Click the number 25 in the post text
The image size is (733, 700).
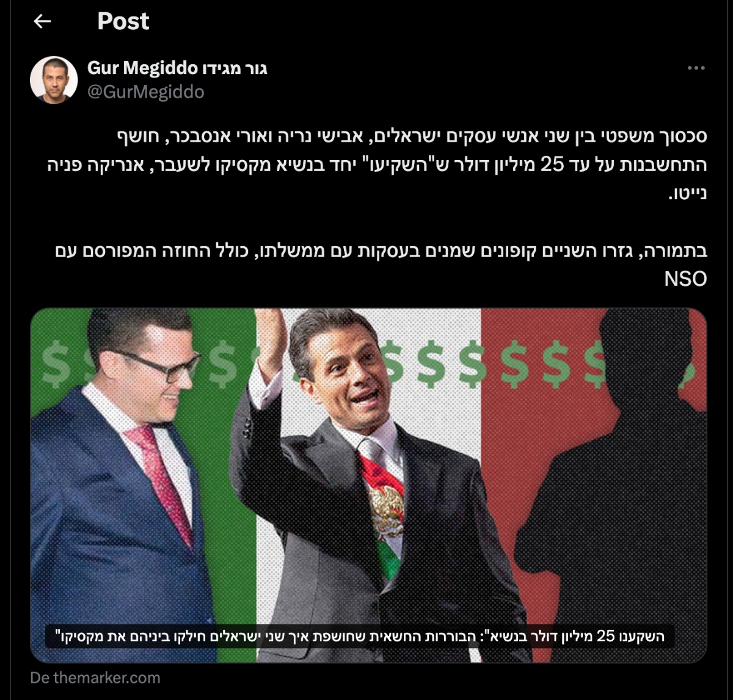coord(552,165)
